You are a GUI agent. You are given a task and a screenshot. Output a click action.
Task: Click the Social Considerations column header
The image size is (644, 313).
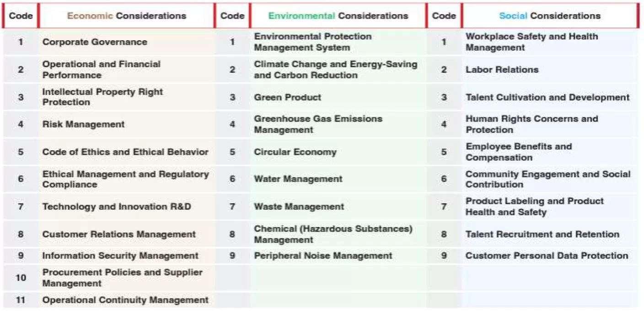[549, 16]
